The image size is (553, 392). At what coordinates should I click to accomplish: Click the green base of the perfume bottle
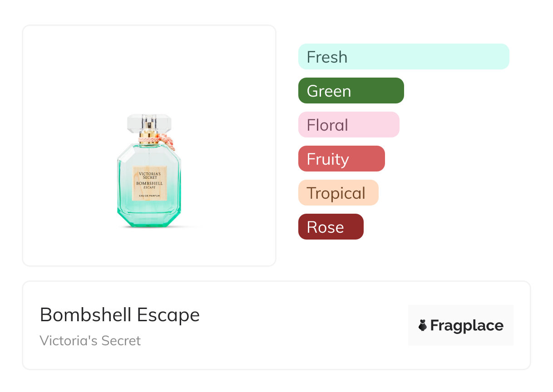pos(149,218)
